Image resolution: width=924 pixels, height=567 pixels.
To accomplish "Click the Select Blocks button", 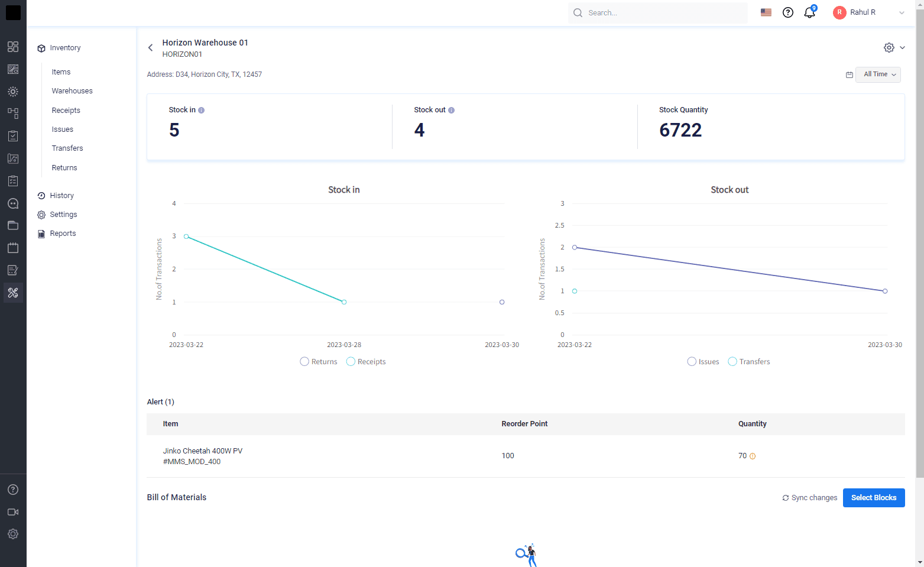I will 874,498.
